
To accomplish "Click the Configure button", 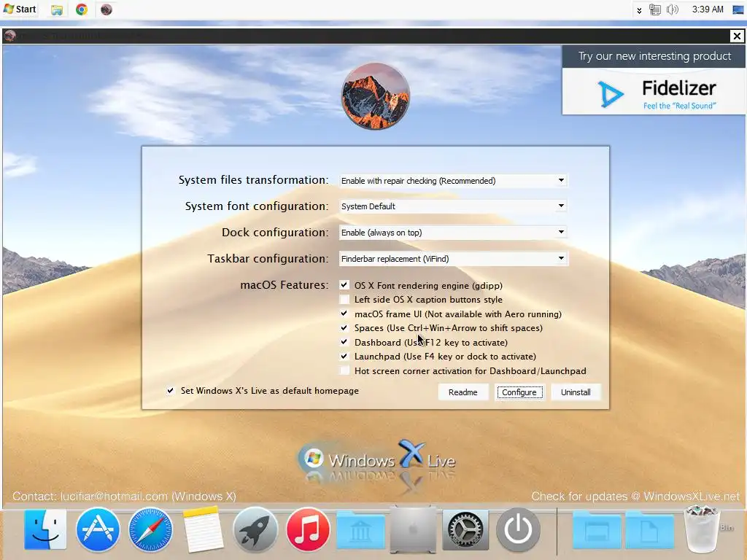I will [519, 392].
